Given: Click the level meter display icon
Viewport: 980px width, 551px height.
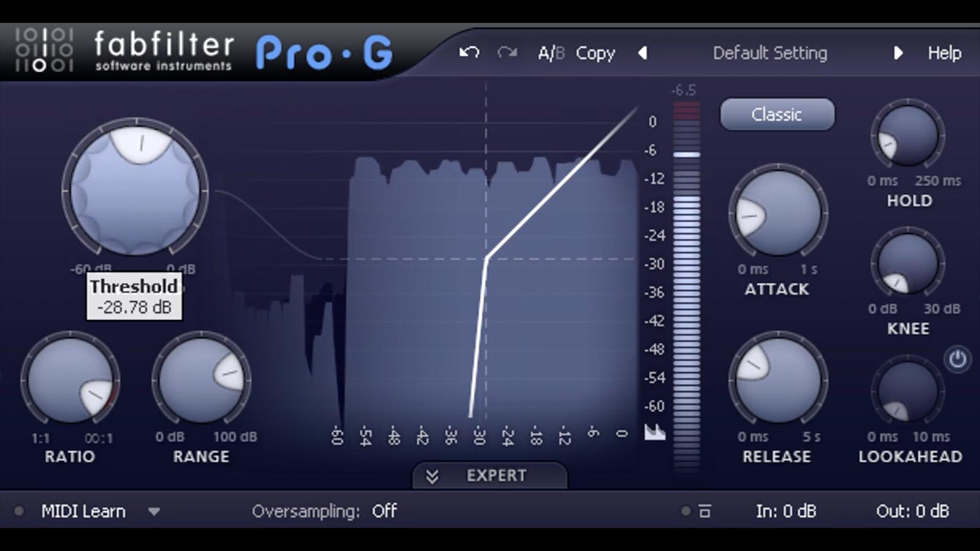Looking at the screenshot, I should (655, 432).
